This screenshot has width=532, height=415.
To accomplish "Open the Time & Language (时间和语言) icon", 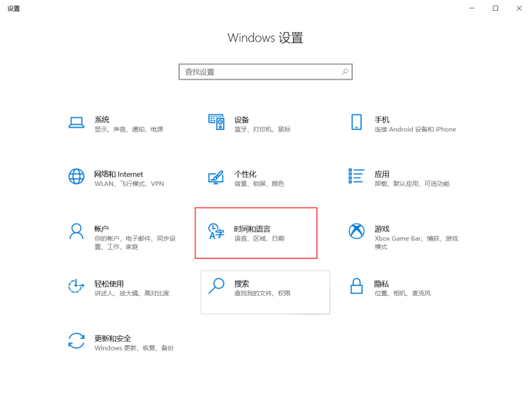I will (216, 231).
